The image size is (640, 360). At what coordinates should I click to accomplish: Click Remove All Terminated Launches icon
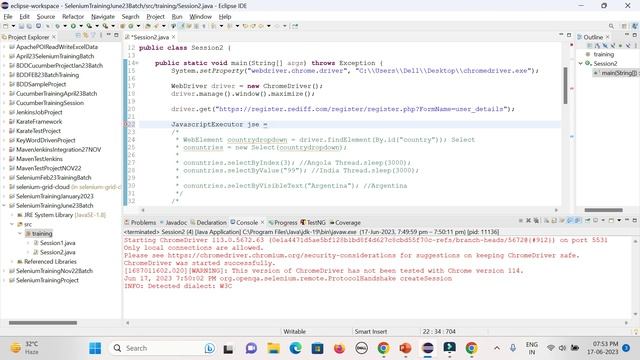coord(536,220)
